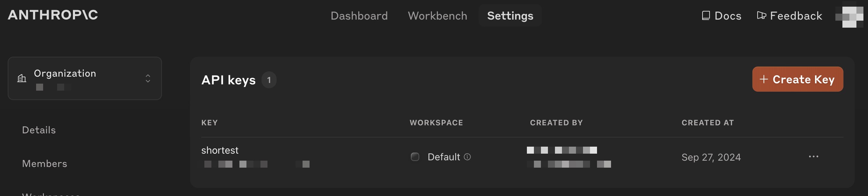Expand the Organization switcher chevron
Image resolution: width=868 pixels, height=196 pixels.
point(148,78)
